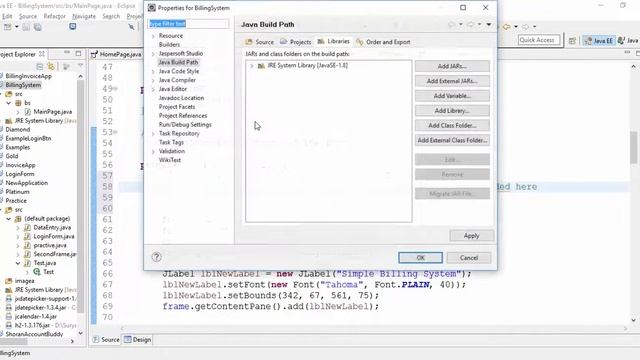This screenshot has height=360, width=640.
Task: Open the Open Perspective icon
Action: coord(572,40)
